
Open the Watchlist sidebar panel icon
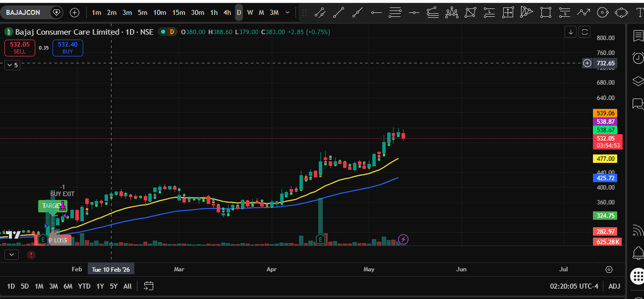coord(638,35)
